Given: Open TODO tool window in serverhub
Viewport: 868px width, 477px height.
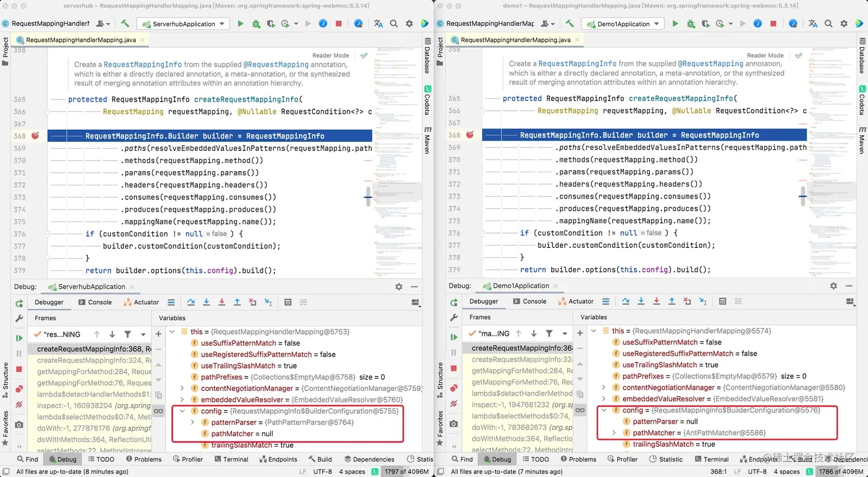Looking at the screenshot, I should coord(100,459).
